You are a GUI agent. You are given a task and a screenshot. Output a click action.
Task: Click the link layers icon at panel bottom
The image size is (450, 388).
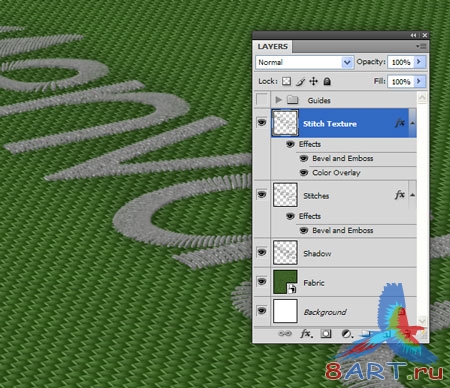[x=285, y=333]
